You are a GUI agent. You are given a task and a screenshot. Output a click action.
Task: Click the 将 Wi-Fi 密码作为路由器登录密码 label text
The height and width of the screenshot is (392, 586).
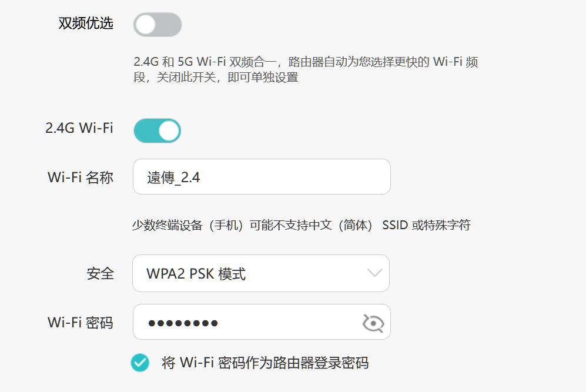[x=265, y=363]
